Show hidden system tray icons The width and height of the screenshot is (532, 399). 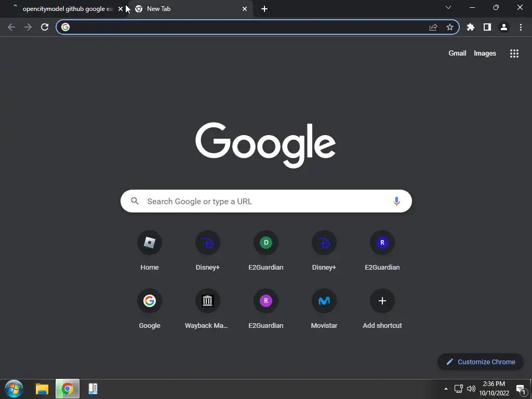tap(446, 389)
